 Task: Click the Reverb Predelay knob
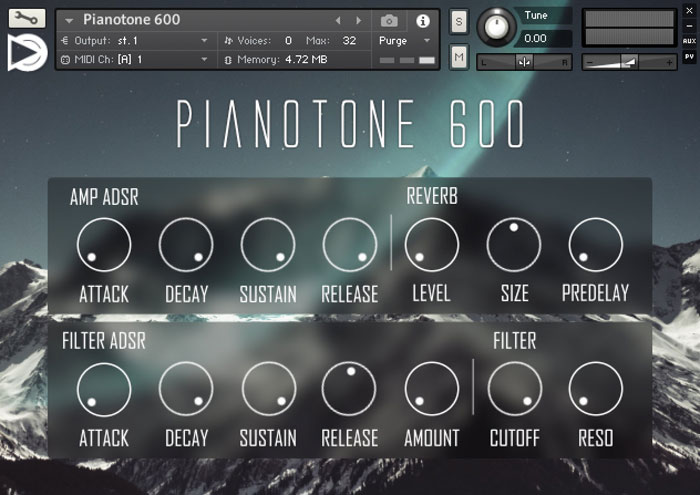596,245
